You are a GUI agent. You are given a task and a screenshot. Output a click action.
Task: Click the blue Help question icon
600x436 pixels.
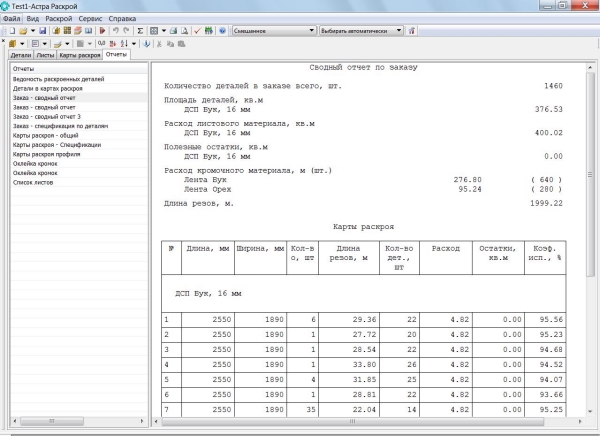(x=221, y=31)
